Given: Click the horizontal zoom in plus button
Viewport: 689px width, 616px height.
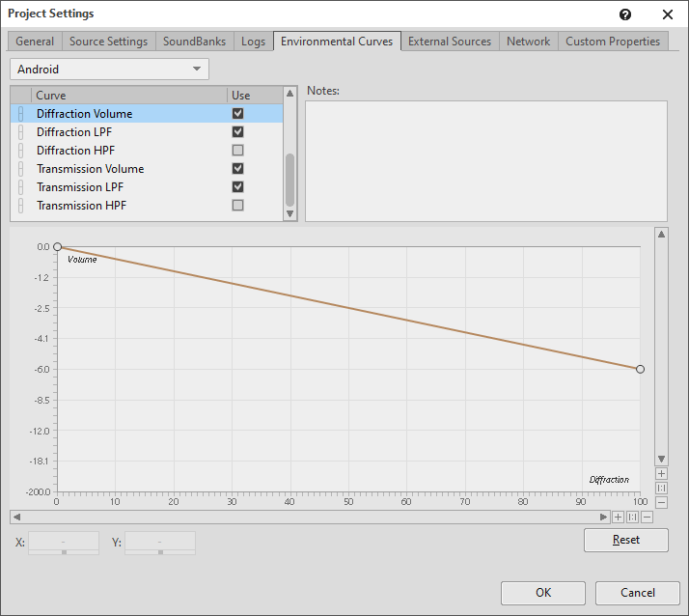Looking at the screenshot, I should point(619,517).
